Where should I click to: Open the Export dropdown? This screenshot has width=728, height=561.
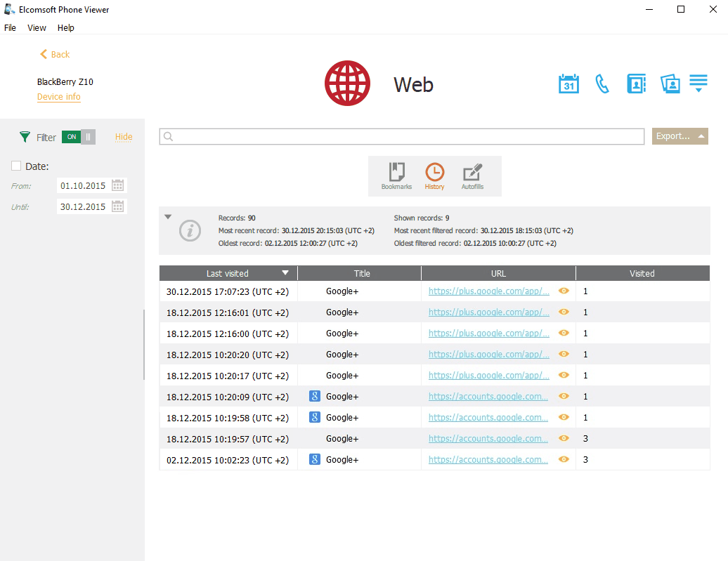click(680, 136)
